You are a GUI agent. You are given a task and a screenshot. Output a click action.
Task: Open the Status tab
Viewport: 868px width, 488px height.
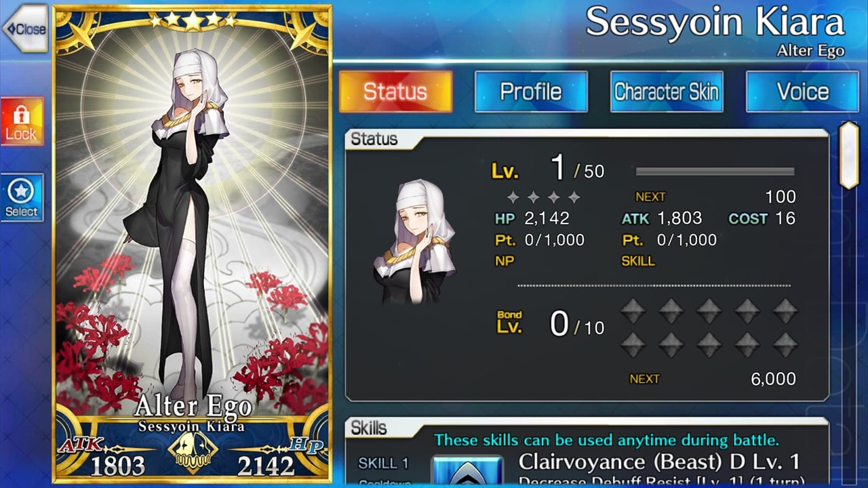(x=395, y=91)
